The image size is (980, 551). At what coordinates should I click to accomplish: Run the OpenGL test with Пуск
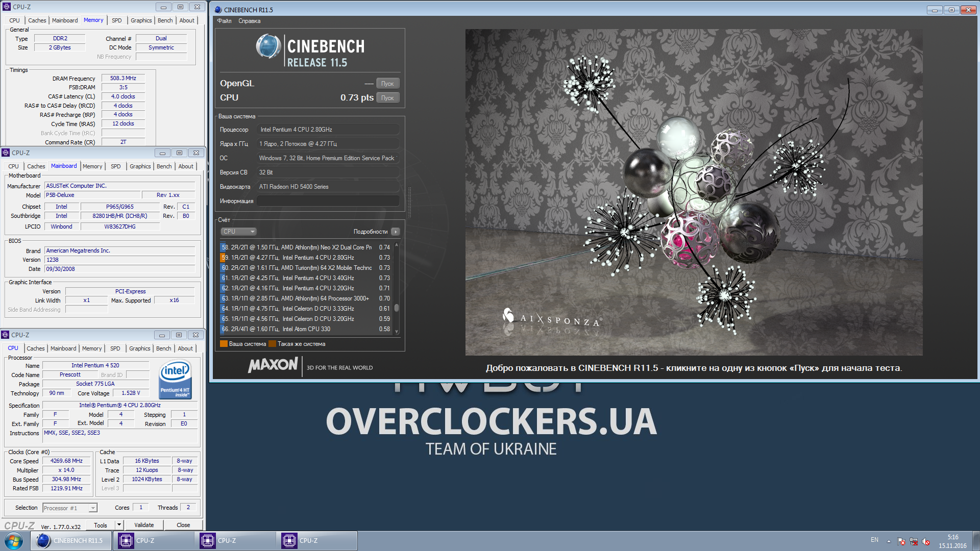coord(387,84)
